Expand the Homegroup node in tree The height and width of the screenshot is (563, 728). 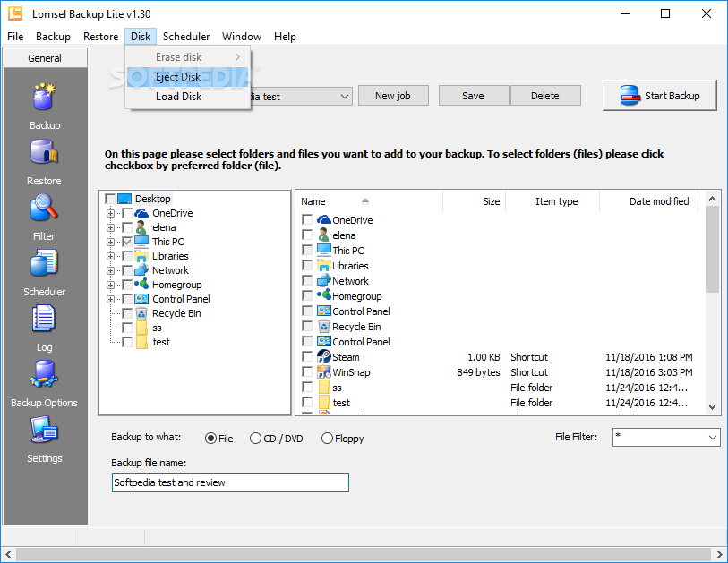[x=110, y=285]
